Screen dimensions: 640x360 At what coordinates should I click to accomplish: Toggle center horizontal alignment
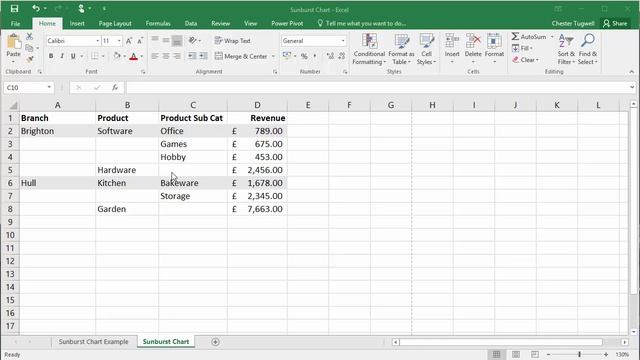tap(166, 56)
